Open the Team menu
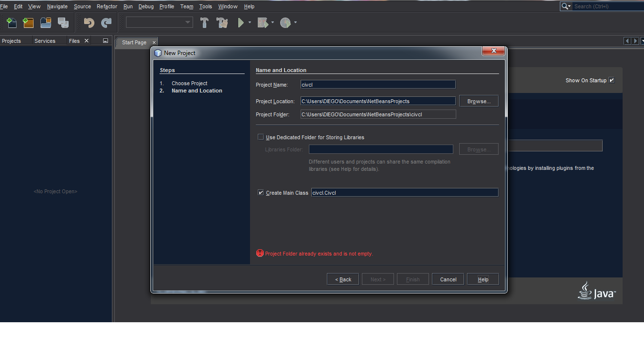The height and width of the screenshot is (349, 644). [187, 6]
